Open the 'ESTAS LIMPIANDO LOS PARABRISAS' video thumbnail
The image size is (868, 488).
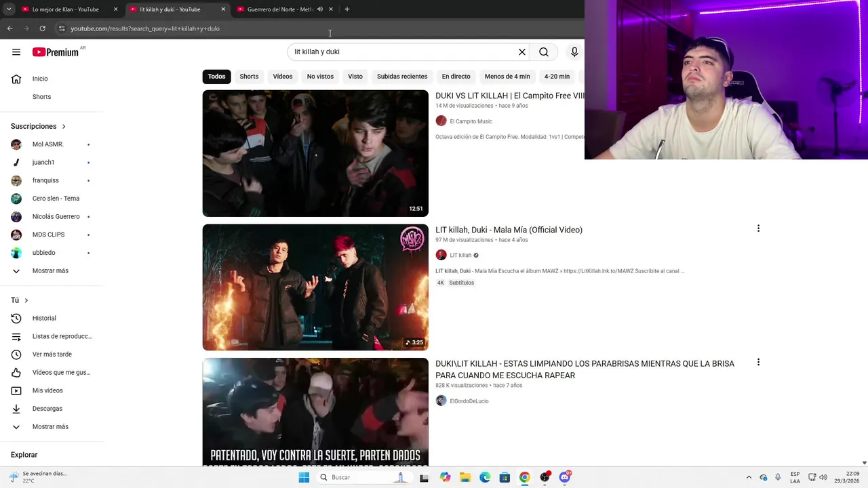(x=315, y=412)
